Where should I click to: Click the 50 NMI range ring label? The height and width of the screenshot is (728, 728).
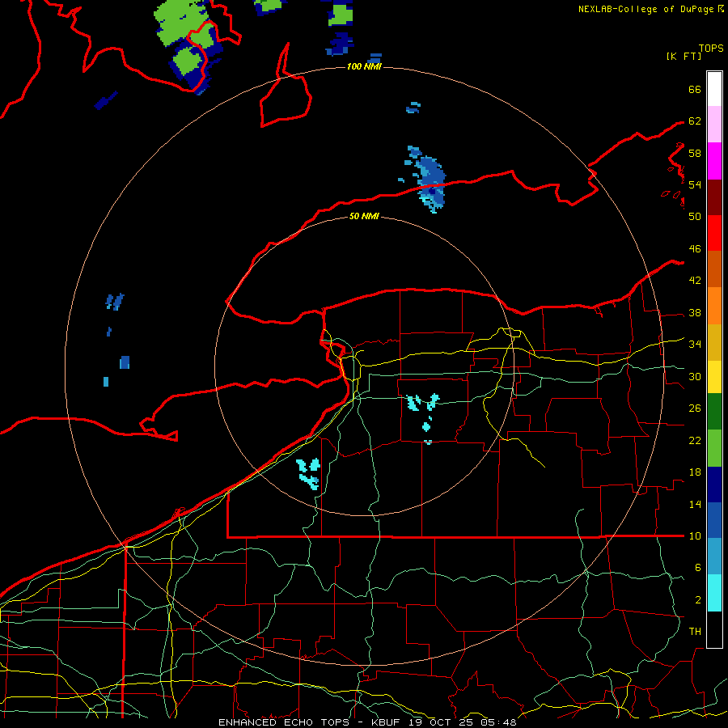pos(364,216)
